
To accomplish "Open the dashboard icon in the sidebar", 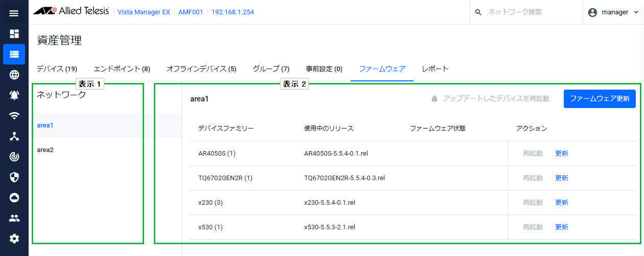I will [14, 34].
